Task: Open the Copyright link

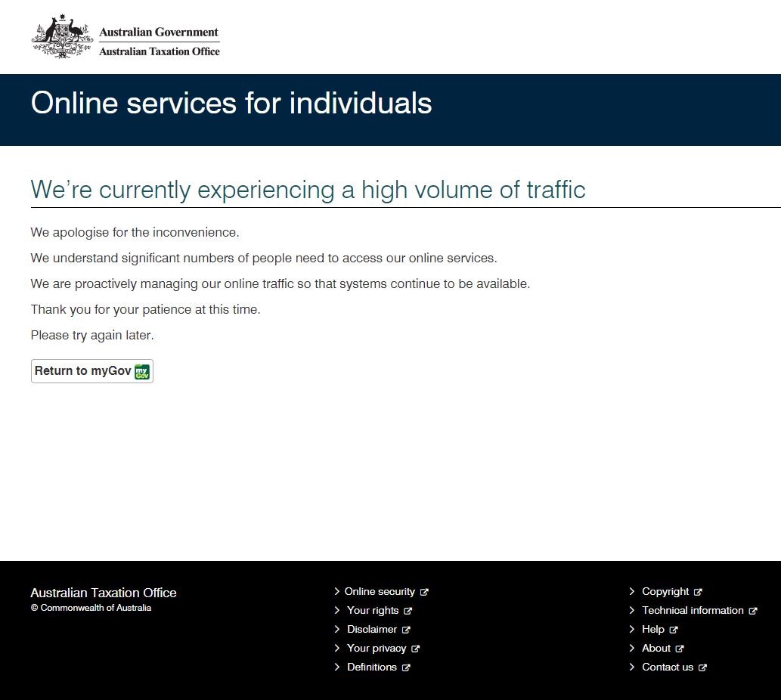Action: [665, 591]
